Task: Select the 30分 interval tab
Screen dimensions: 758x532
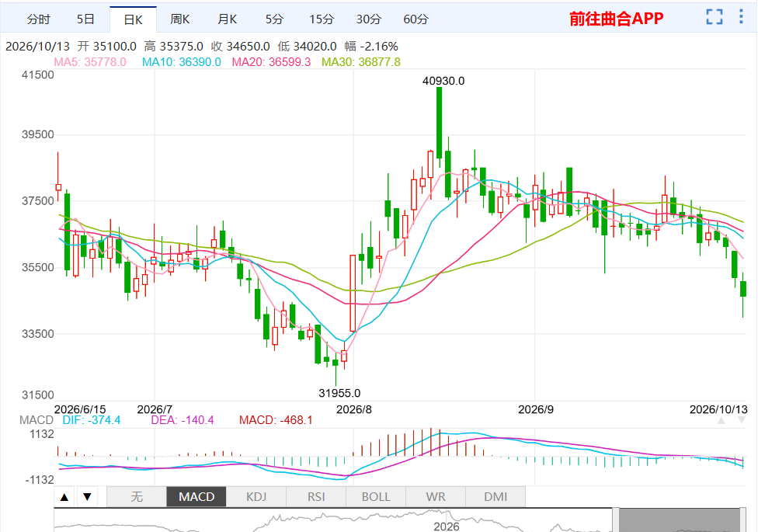Action: click(x=369, y=19)
